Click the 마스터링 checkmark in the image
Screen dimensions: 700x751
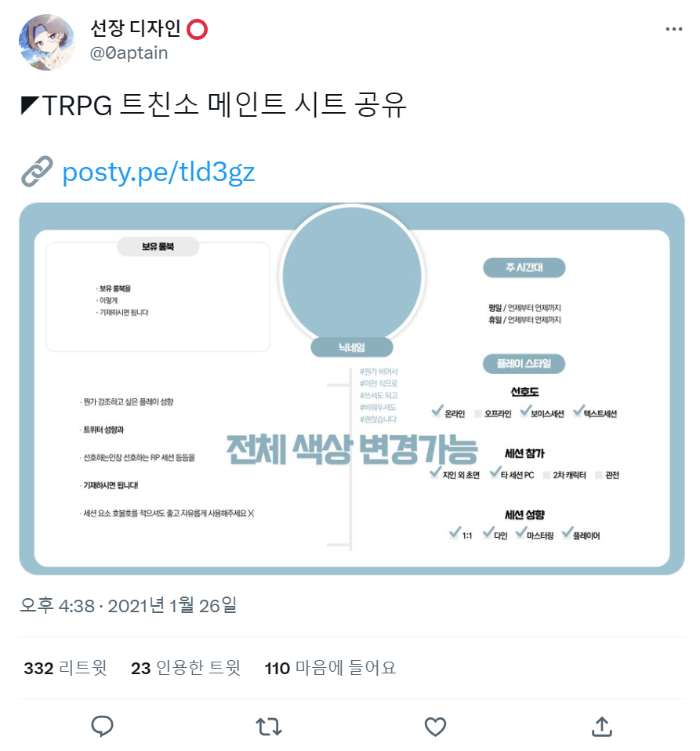[520, 533]
